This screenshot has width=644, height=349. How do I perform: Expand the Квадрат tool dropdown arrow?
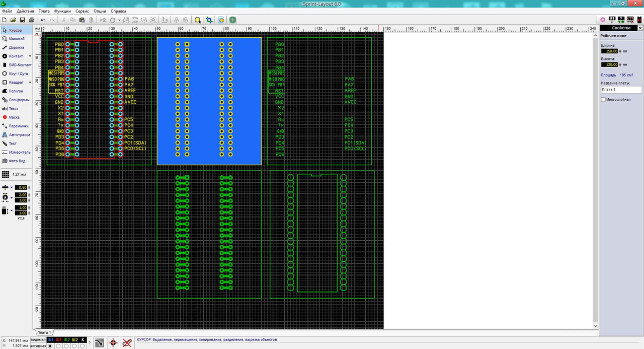click(30, 82)
